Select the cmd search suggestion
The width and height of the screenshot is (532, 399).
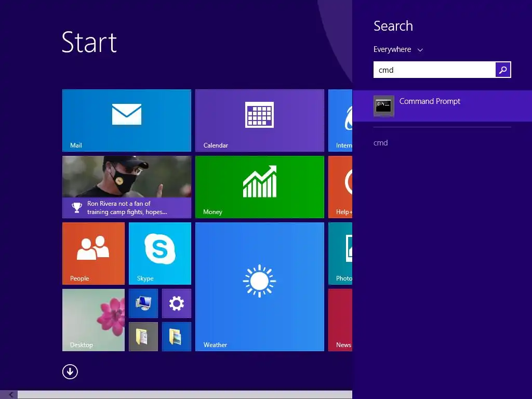click(x=381, y=143)
